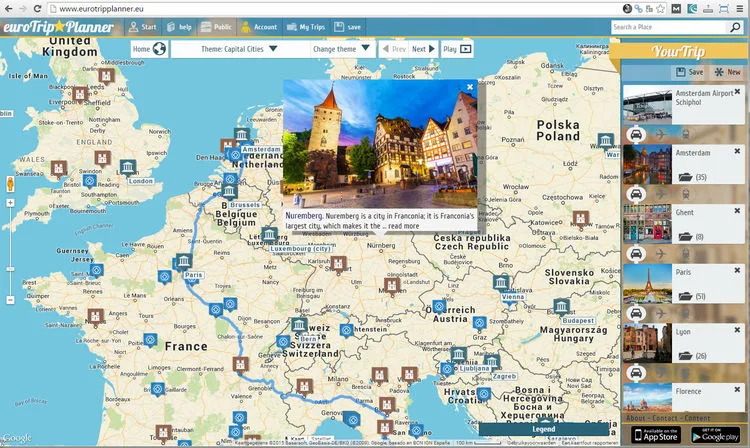The image size is (750, 448).
Task: Open the Start menu item
Action: click(142, 27)
